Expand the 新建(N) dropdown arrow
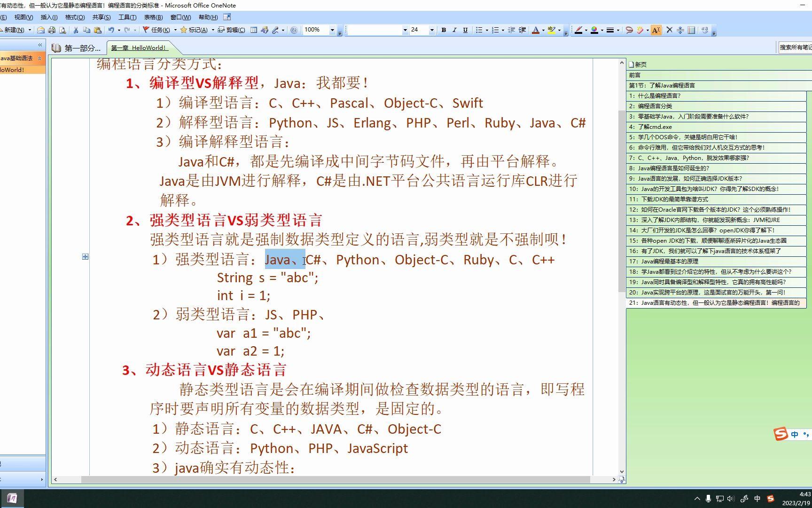The height and width of the screenshot is (508, 812). [x=30, y=30]
